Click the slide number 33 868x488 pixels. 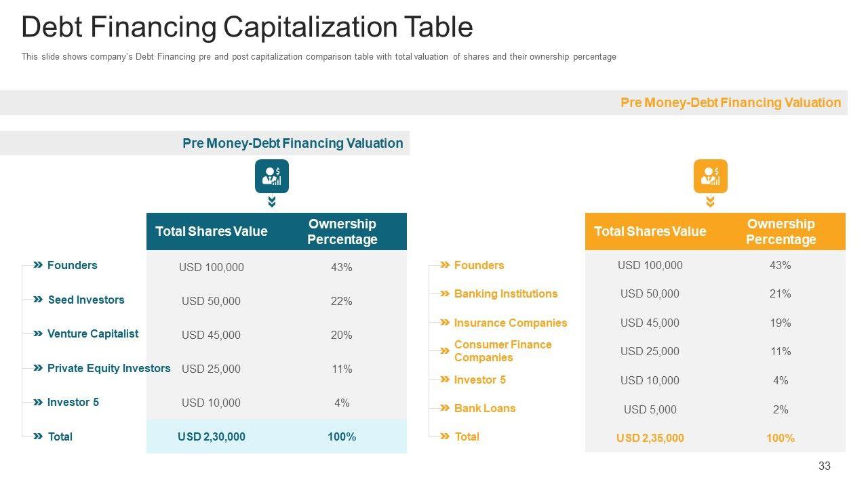pyautogui.click(x=825, y=466)
